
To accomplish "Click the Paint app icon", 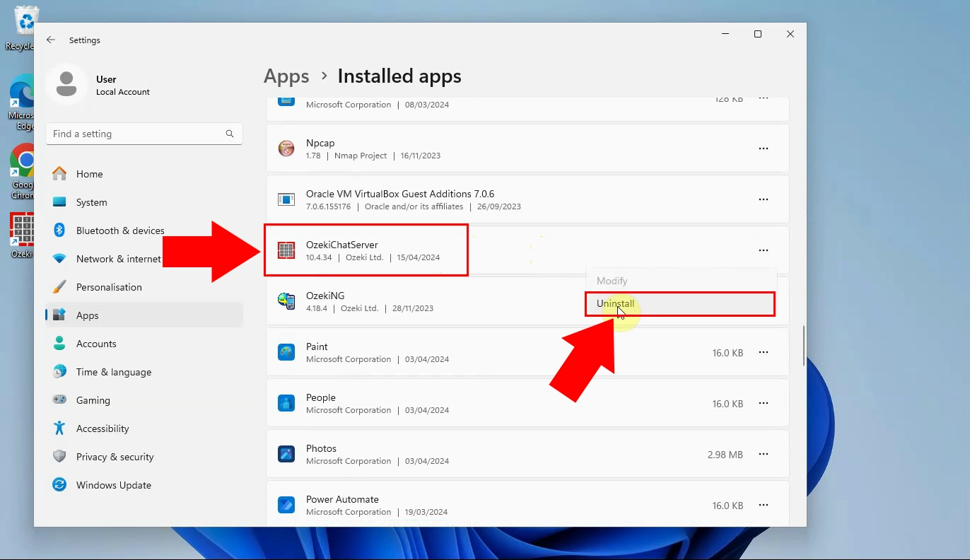I will click(286, 352).
